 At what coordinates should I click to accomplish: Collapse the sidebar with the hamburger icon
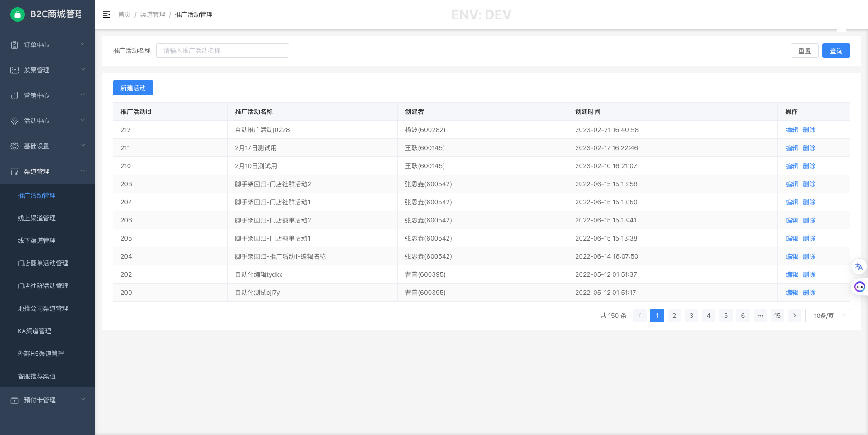[106, 14]
